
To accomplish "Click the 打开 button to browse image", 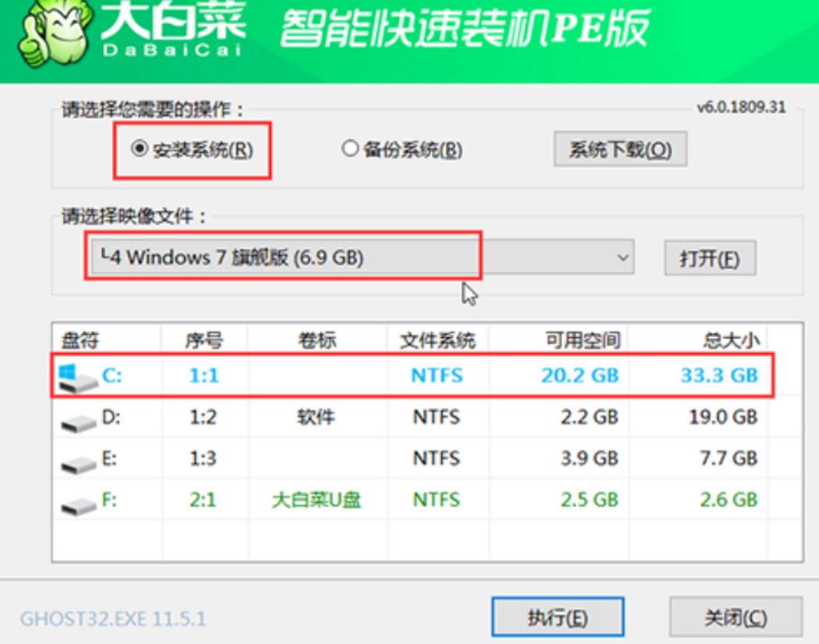I will (709, 258).
